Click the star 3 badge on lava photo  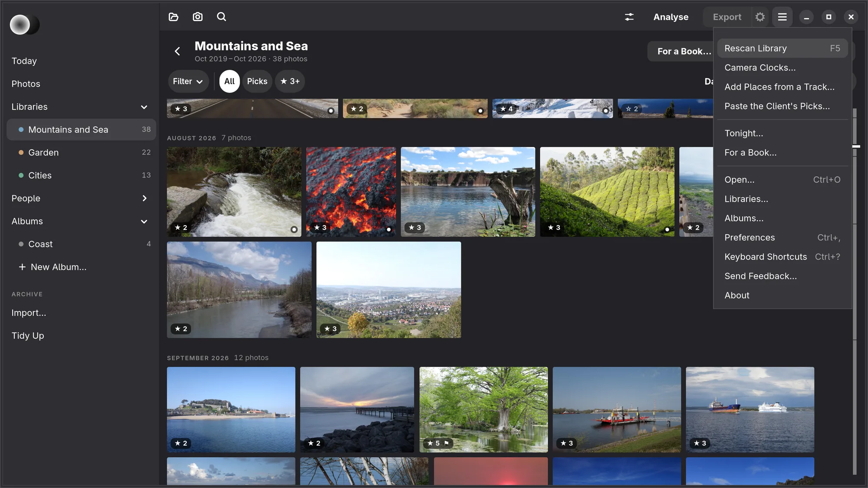320,227
